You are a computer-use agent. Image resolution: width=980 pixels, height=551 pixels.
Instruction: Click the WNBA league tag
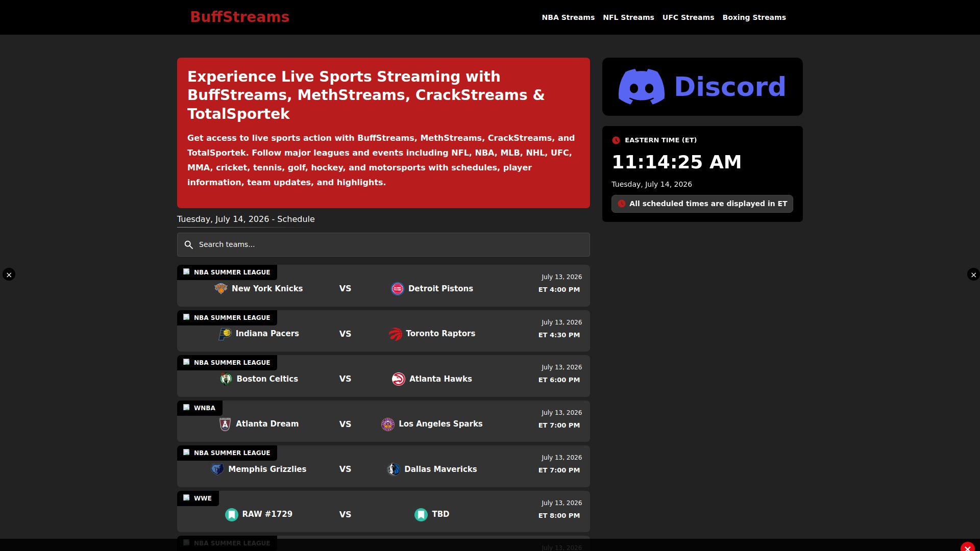tap(200, 408)
